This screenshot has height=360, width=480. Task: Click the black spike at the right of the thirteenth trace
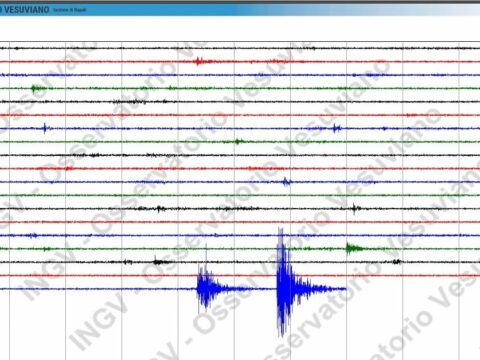click(x=356, y=209)
